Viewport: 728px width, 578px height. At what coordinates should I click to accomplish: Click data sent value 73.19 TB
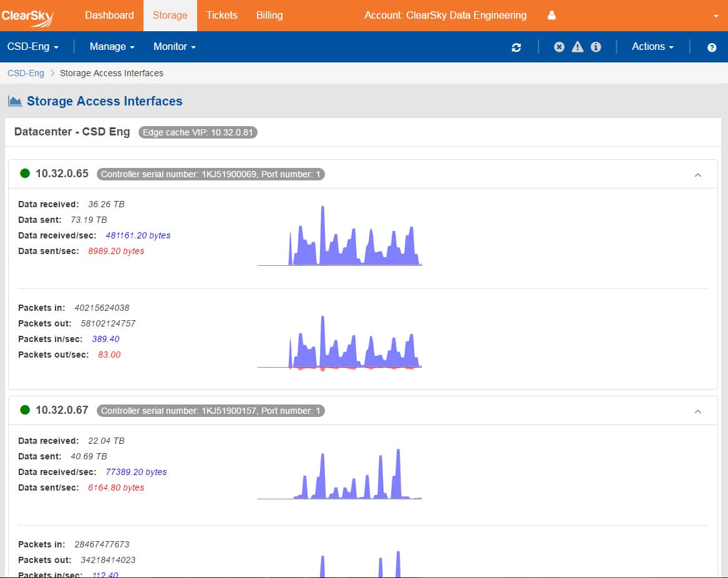pos(89,220)
